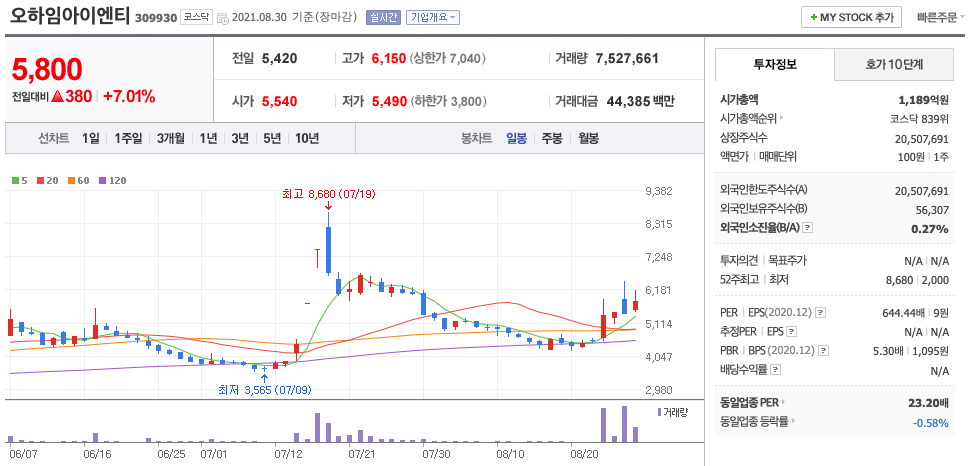
Task: Click the 최고 8,680 (07/19) chart marker
Action: [327, 195]
